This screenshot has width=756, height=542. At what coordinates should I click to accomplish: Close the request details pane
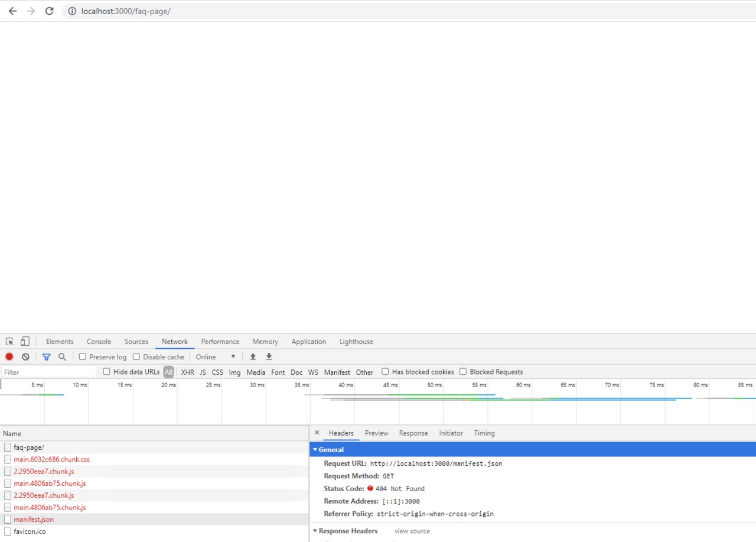point(317,433)
